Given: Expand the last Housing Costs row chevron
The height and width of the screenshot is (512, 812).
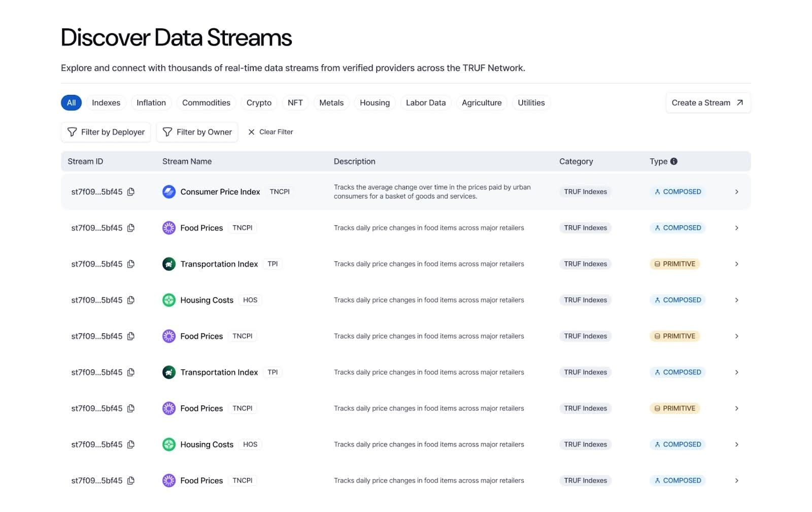Looking at the screenshot, I should [x=736, y=445].
